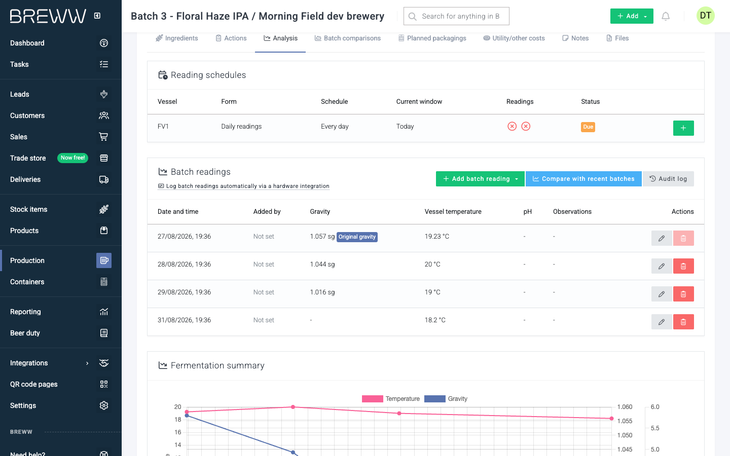
Task: Click the Due status badge
Action: pyautogui.click(x=588, y=127)
